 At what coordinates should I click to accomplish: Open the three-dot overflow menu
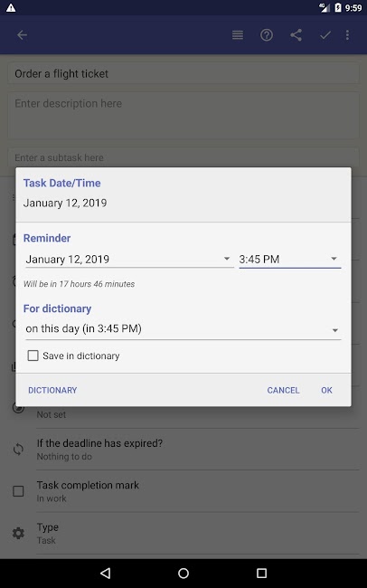pos(347,35)
